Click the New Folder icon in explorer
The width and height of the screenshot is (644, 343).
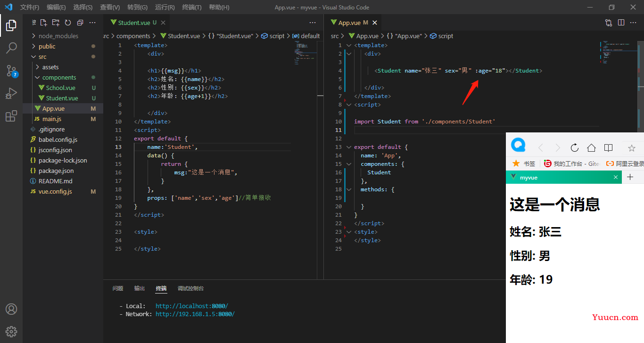56,23
